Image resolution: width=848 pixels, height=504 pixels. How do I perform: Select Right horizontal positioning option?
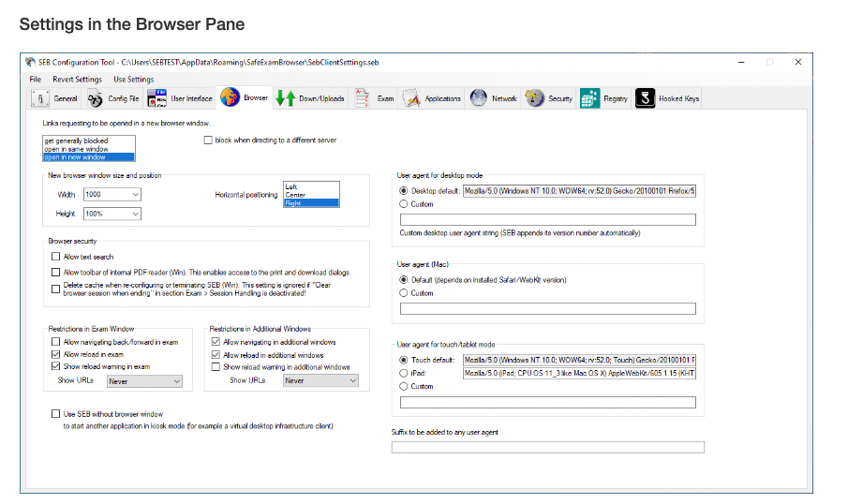pos(311,202)
